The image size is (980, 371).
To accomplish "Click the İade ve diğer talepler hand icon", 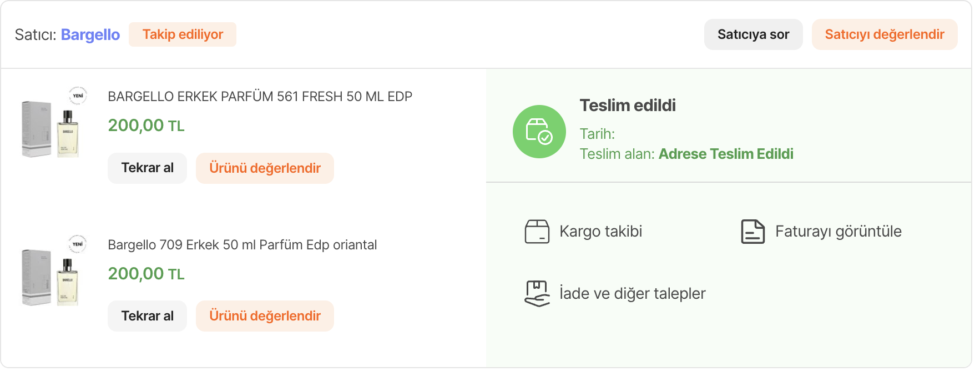I will [x=537, y=293].
